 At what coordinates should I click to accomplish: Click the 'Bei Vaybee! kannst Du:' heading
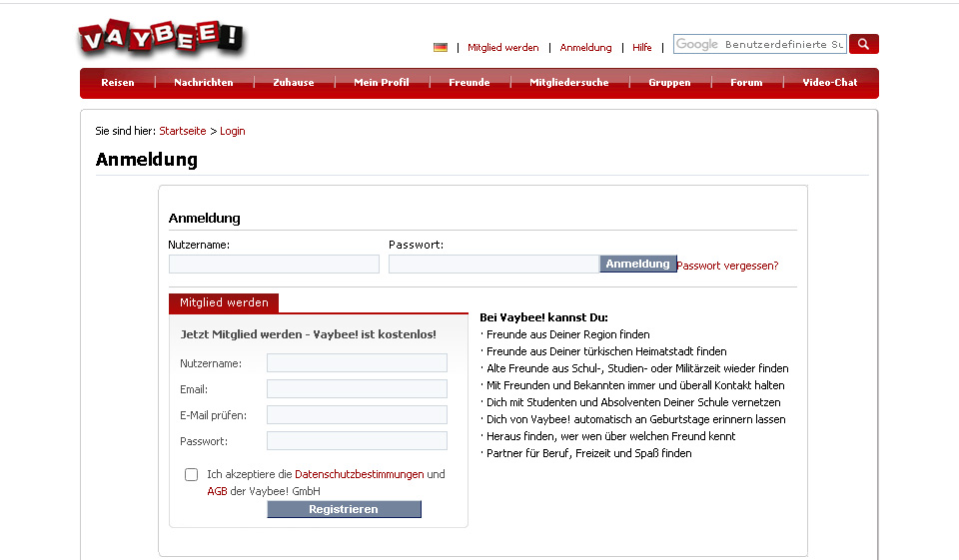pos(543,317)
